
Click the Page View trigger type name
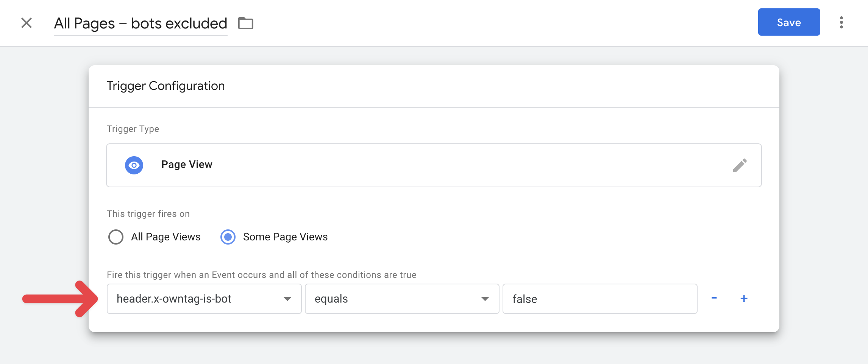[187, 165]
